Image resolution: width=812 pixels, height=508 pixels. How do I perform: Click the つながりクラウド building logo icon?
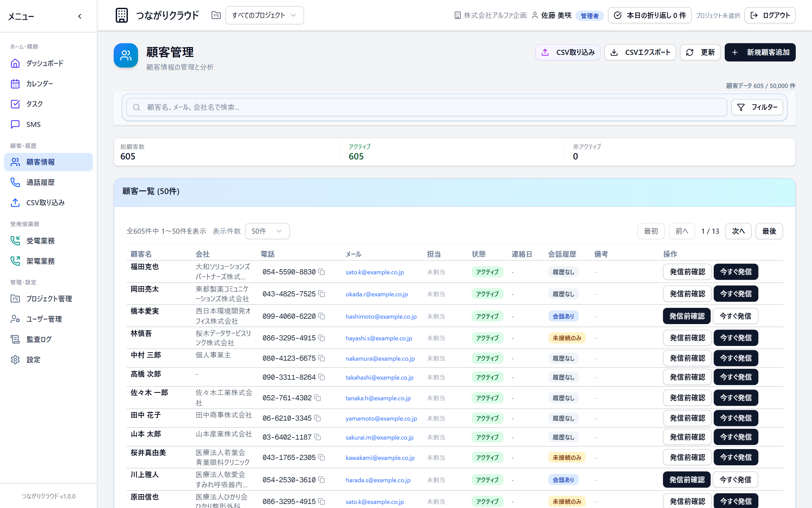point(122,15)
